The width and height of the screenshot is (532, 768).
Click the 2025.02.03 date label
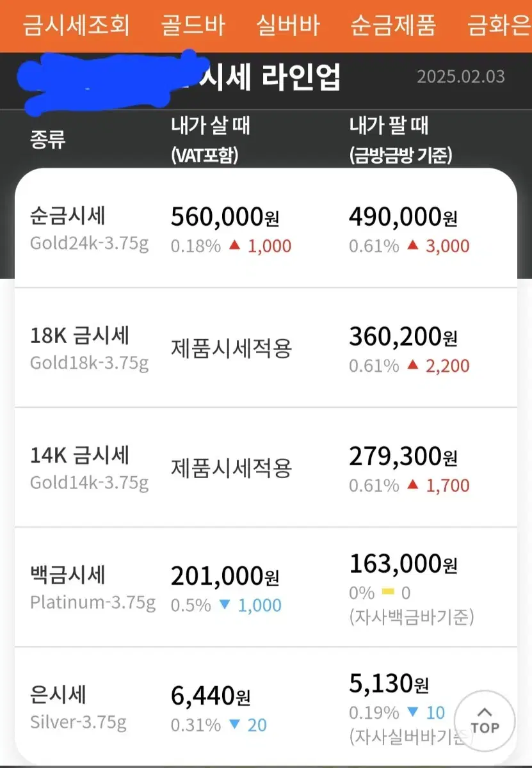(x=461, y=77)
